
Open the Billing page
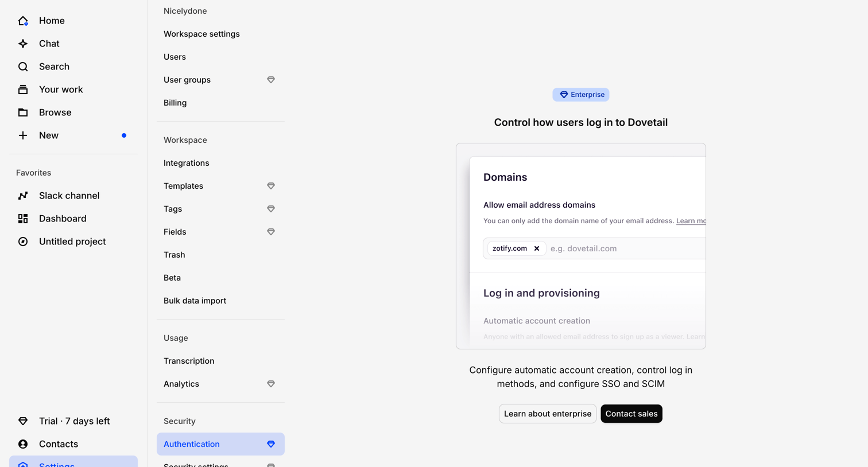point(220,103)
